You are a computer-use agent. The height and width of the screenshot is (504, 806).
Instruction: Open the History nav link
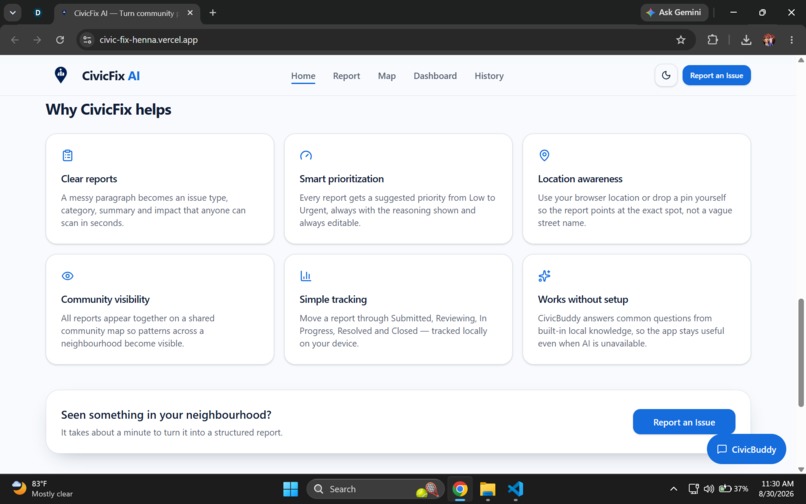(x=489, y=76)
